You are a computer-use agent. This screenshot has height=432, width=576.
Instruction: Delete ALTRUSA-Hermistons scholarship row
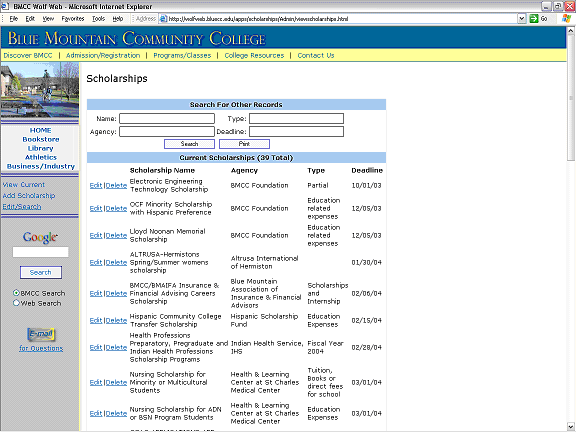tap(116, 262)
